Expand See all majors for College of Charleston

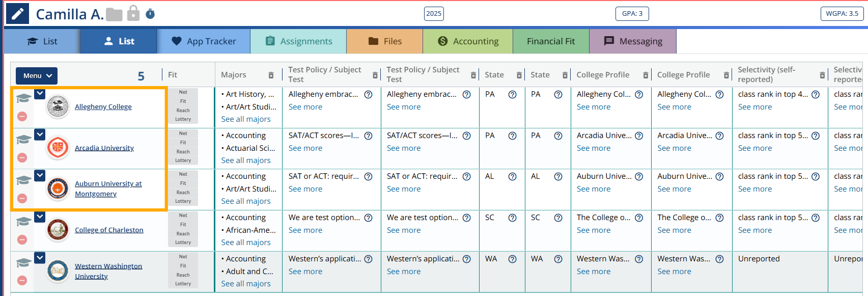pos(246,243)
